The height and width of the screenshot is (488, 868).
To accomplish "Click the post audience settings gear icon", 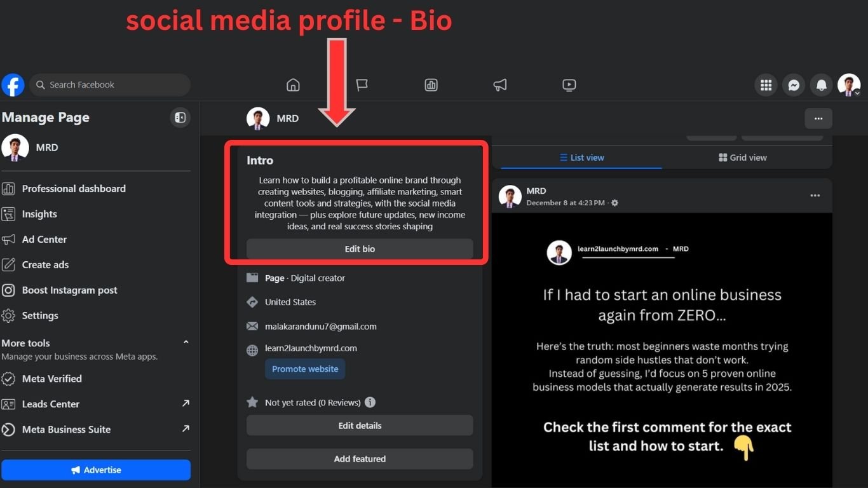I will coord(614,203).
